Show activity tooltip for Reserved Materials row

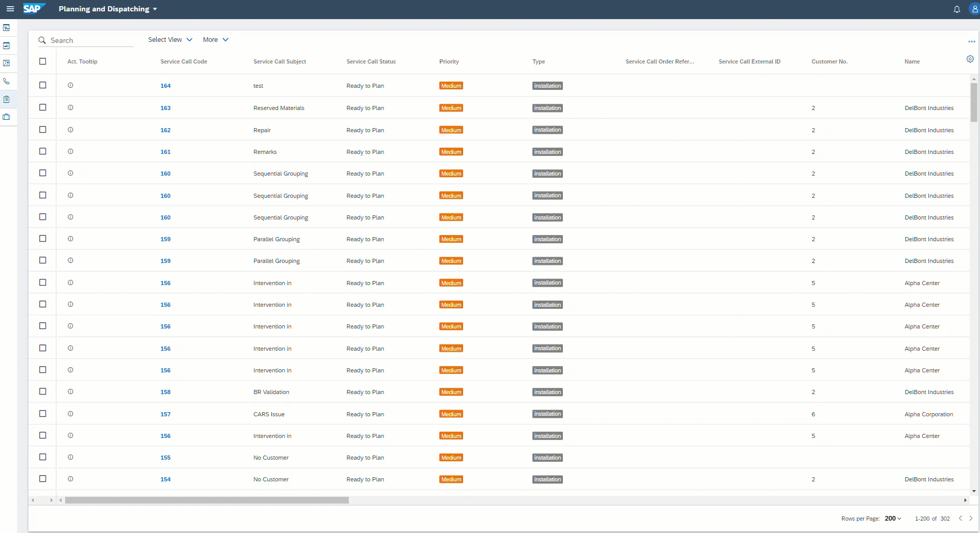pyautogui.click(x=70, y=107)
